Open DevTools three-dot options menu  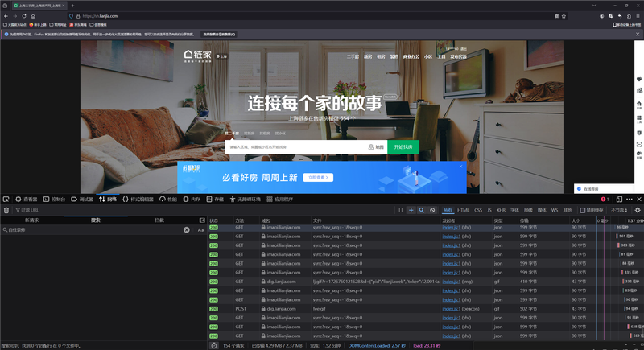(x=630, y=199)
